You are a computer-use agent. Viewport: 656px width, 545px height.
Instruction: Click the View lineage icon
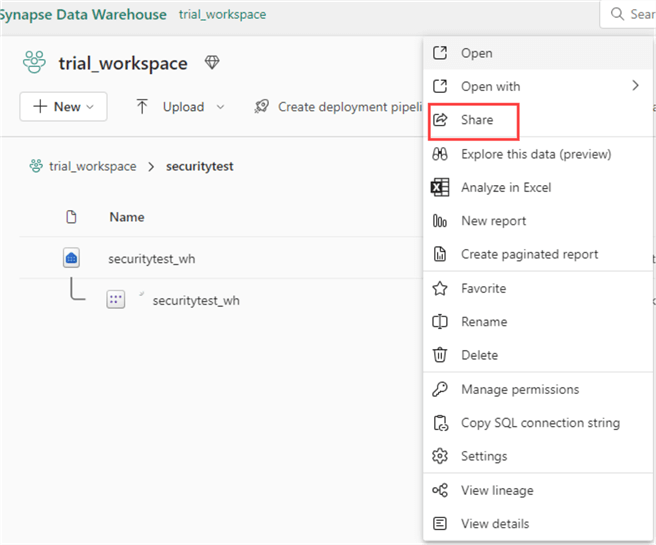[439, 490]
